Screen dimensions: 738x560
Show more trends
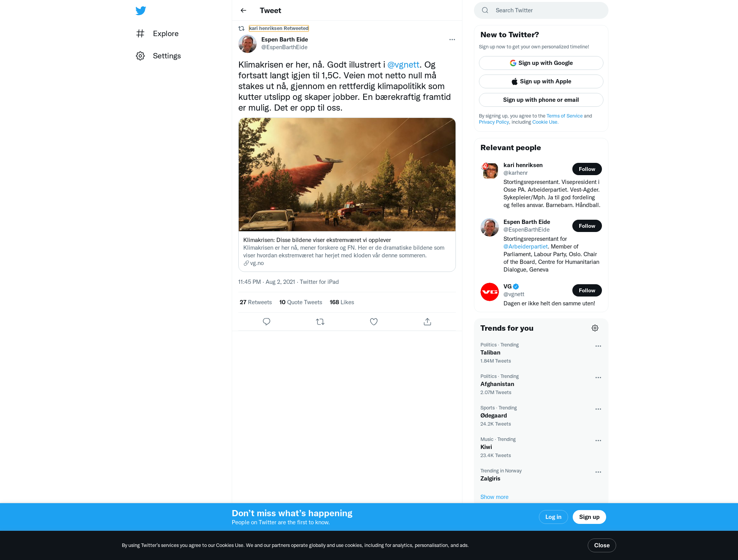tap(494, 497)
